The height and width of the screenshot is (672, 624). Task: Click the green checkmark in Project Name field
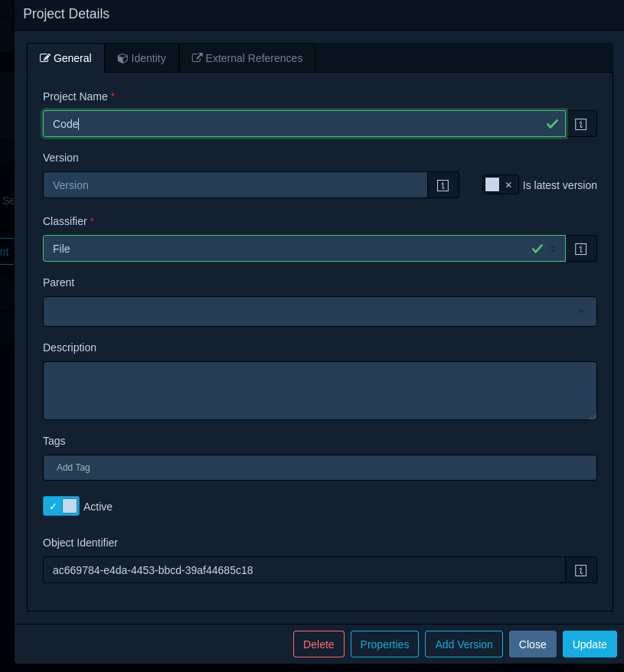click(x=552, y=123)
